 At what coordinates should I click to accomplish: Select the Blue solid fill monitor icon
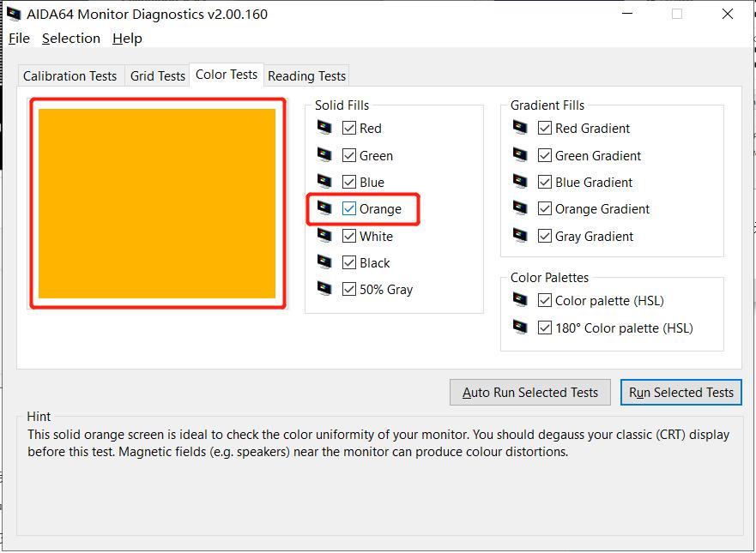(324, 182)
